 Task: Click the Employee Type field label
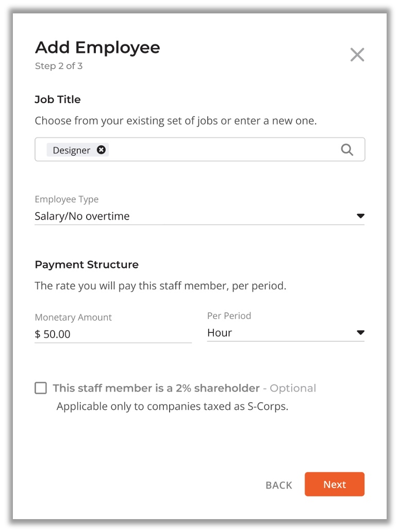[x=66, y=199]
